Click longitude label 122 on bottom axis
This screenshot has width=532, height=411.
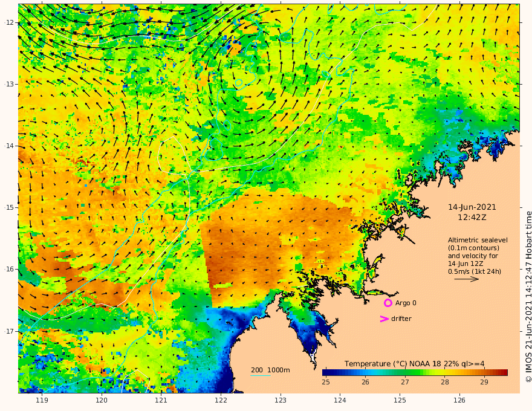[221, 400]
